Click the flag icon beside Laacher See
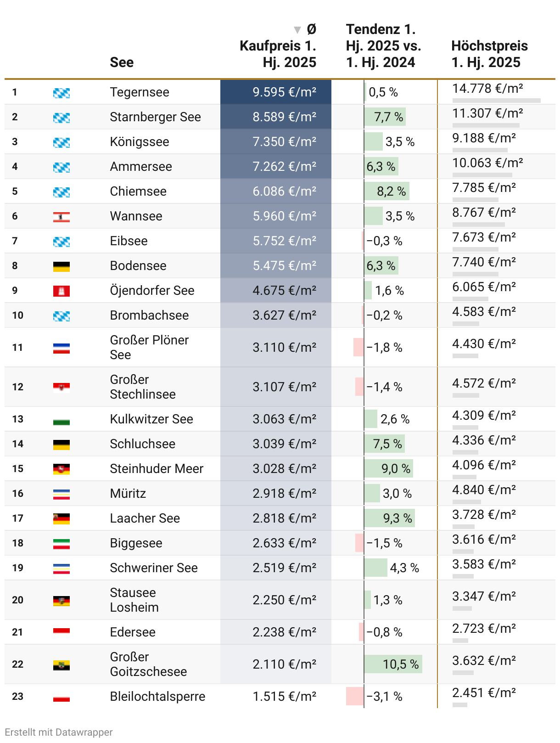The height and width of the screenshot is (743, 560). pyautogui.click(x=62, y=519)
